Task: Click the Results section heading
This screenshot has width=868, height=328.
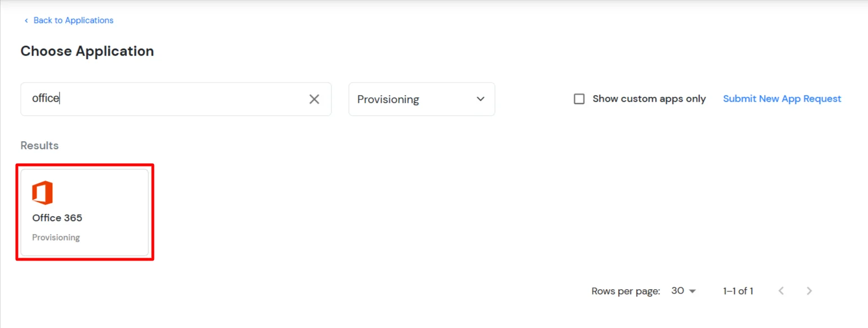Action: [x=39, y=145]
